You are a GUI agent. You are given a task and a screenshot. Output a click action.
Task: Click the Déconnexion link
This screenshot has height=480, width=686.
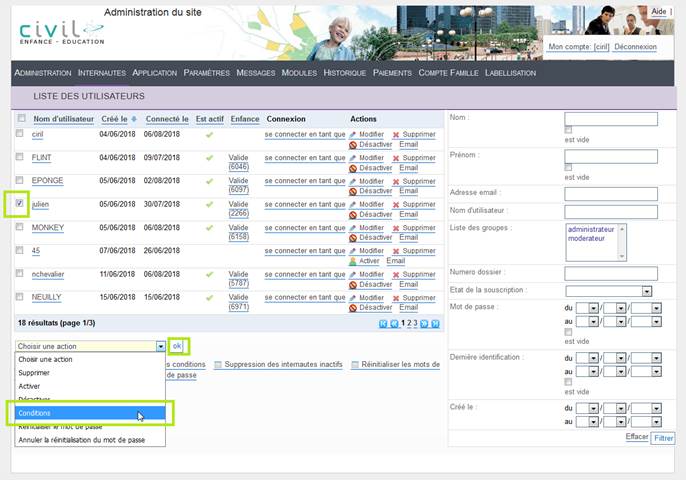tap(636, 47)
